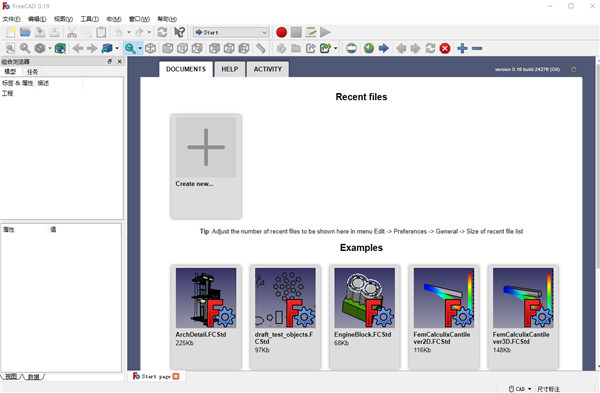
Task: Open the EngineBlock.FCStd example
Action: (x=365, y=316)
